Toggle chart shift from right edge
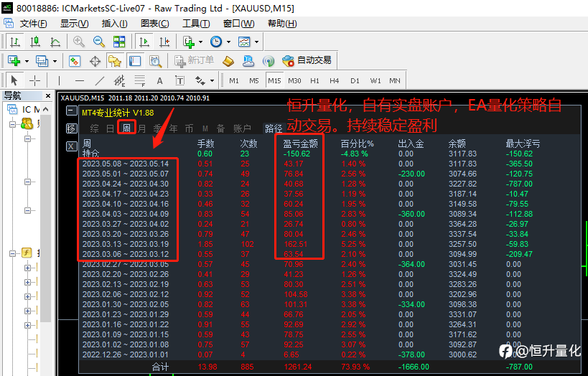The height and width of the screenshot is (376, 588). coord(164,42)
